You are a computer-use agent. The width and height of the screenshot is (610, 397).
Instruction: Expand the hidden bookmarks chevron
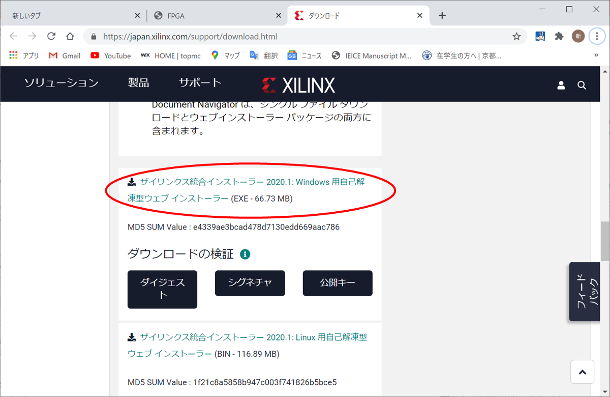click(x=596, y=55)
